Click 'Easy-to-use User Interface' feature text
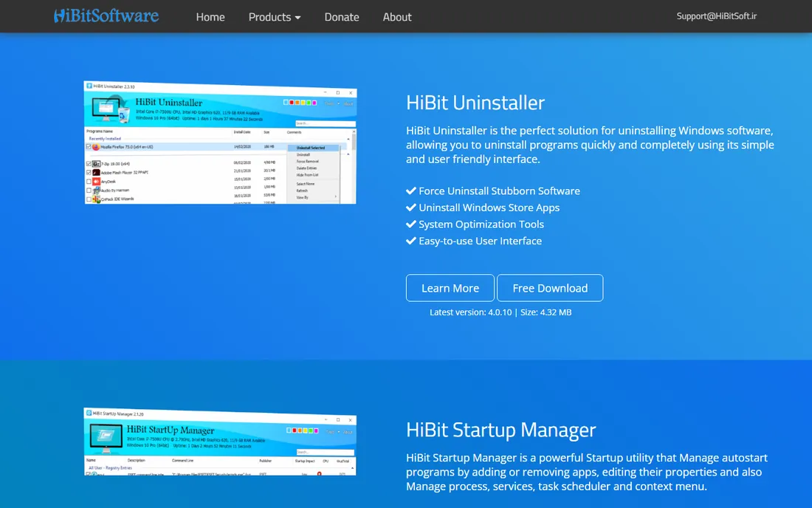 click(480, 241)
